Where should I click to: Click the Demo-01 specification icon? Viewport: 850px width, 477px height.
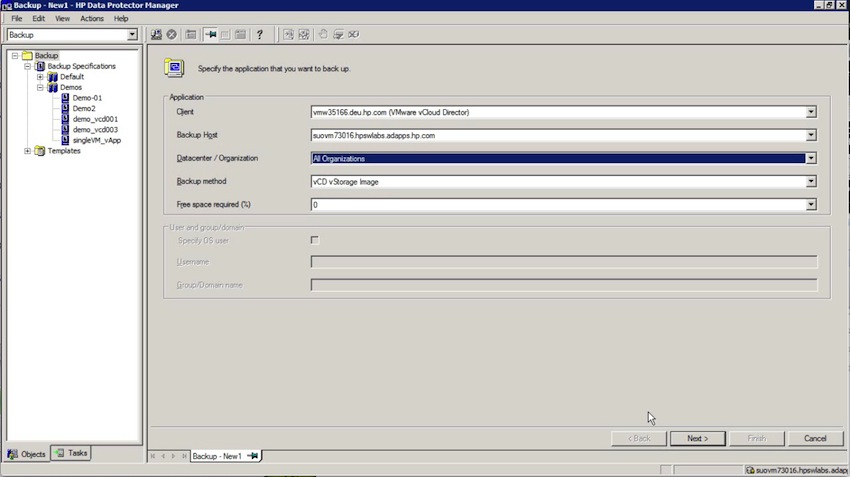[x=65, y=98]
